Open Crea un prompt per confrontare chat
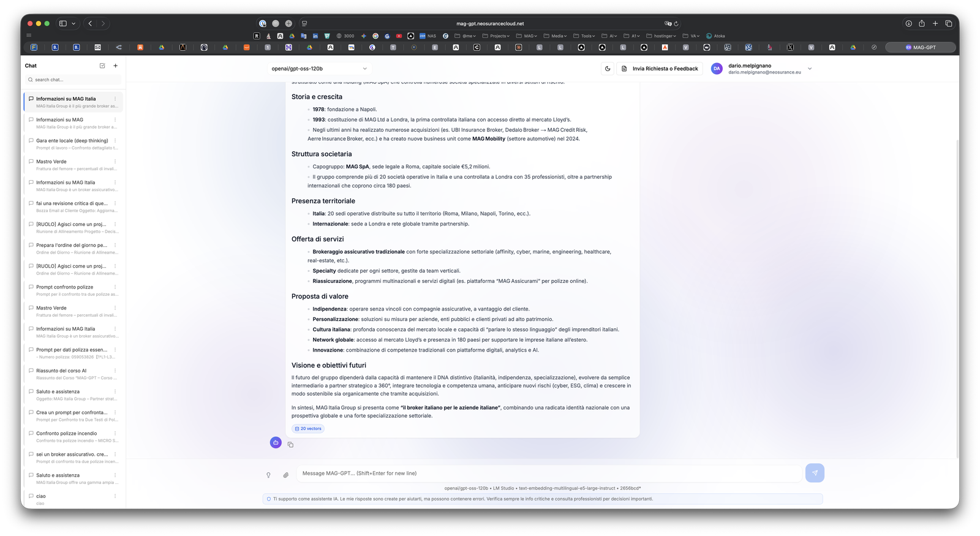The image size is (980, 536). (73, 416)
